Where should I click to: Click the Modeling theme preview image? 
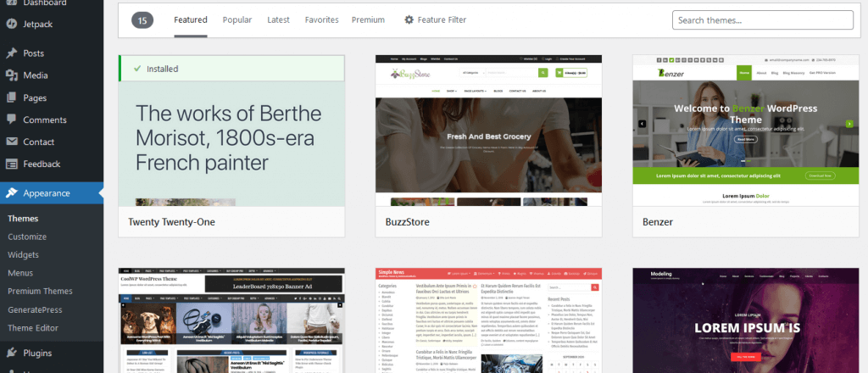(746, 320)
